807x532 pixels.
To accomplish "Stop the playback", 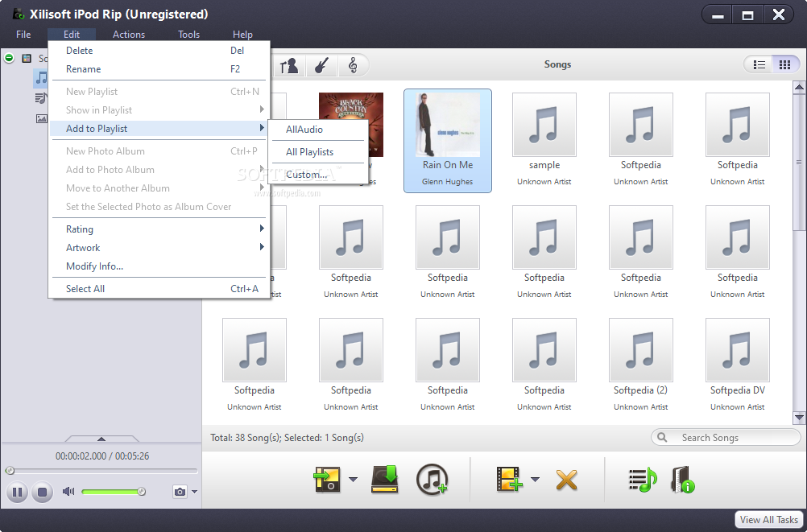I will point(42,493).
